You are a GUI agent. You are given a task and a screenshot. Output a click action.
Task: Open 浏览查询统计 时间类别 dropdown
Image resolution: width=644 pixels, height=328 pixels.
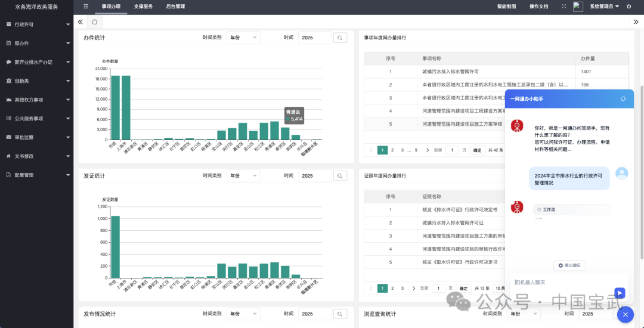tap(524, 314)
